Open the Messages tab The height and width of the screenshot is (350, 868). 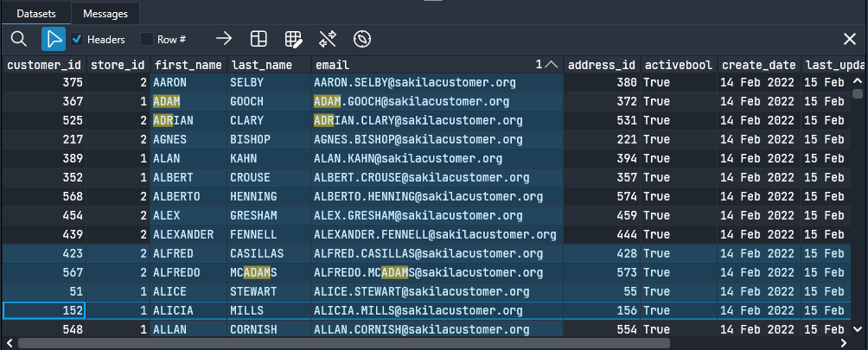[105, 14]
